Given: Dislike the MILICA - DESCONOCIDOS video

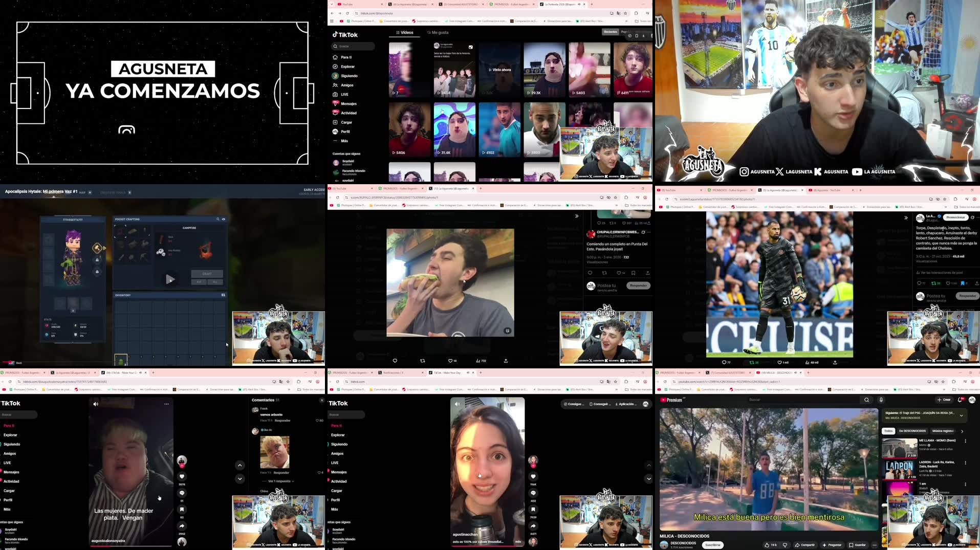Looking at the screenshot, I should tap(786, 544).
